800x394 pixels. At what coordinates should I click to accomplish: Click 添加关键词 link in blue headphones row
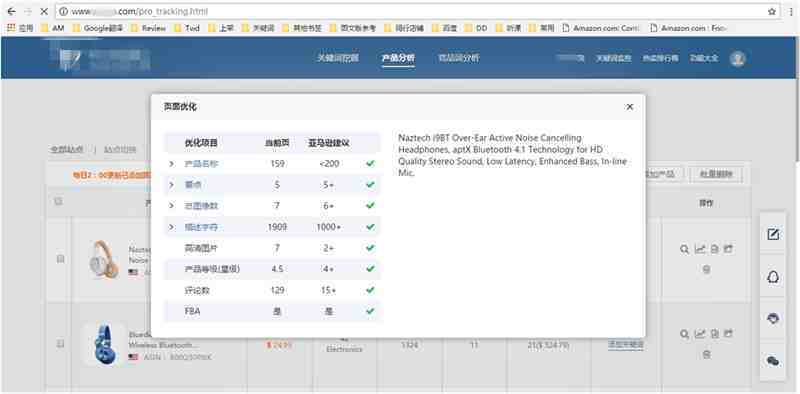[x=626, y=344]
